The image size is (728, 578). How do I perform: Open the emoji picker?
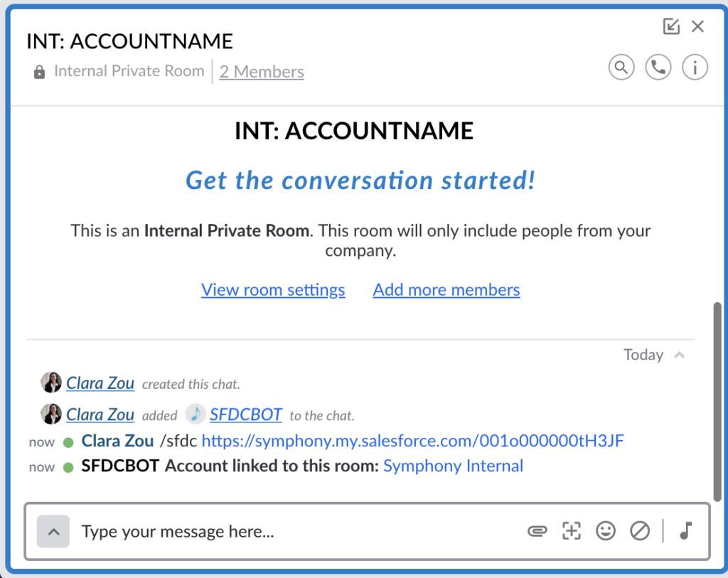point(606,530)
